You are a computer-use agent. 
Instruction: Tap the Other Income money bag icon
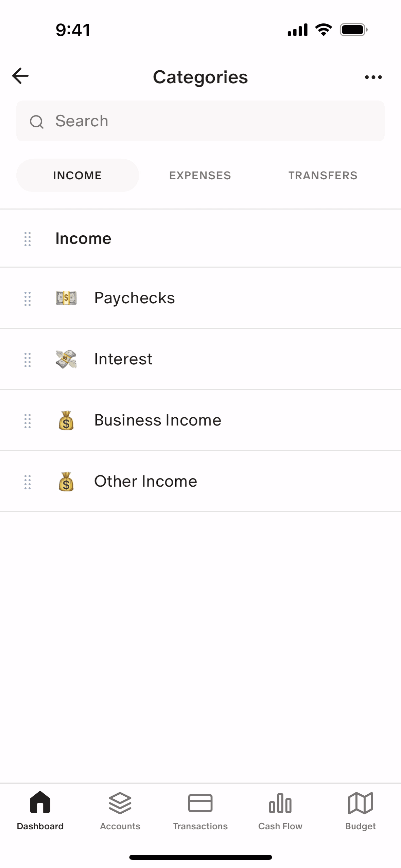pyautogui.click(x=66, y=482)
